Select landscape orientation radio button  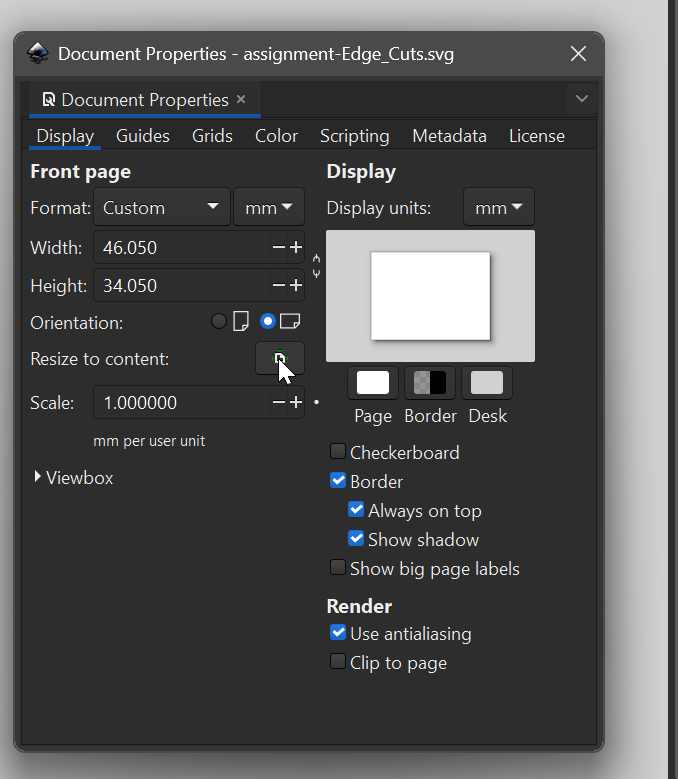coord(268,321)
